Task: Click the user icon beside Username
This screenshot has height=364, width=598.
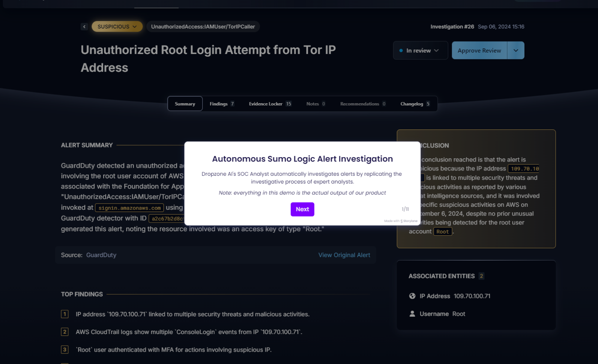Action: pos(412,314)
